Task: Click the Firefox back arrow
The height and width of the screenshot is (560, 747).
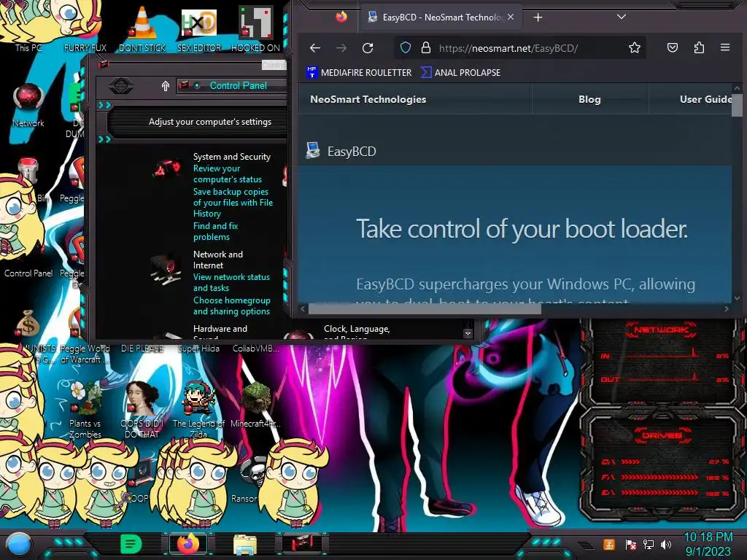Action: [x=315, y=47]
